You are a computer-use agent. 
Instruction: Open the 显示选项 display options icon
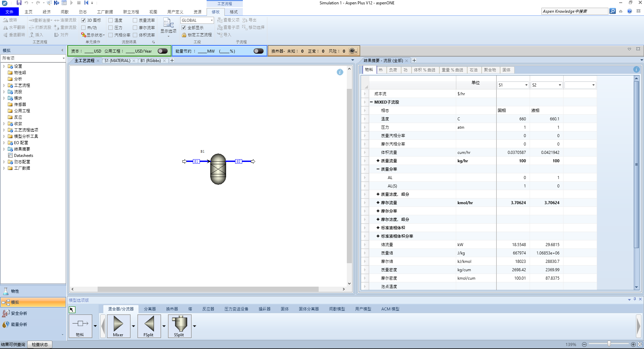pyautogui.click(x=168, y=23)
